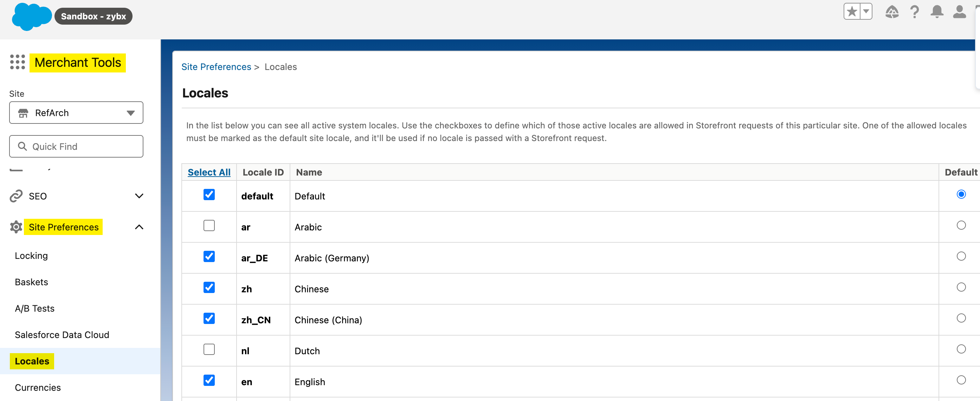Open the app launcher grid icon
This screenshot has height=401, width=980.
pyautogui.click(x=18, y=62)
